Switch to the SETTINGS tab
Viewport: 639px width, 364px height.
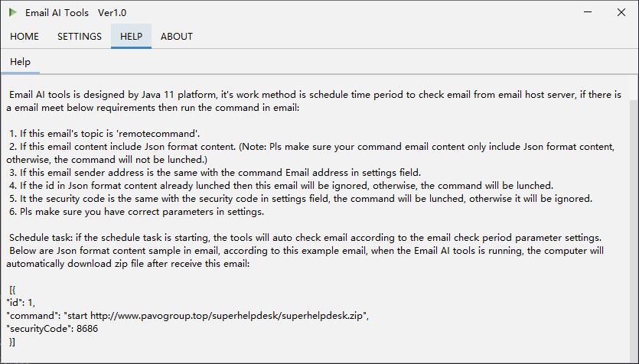tap(79, 37)
